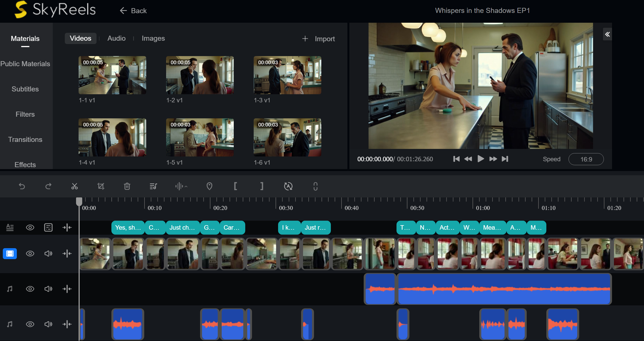Select the 1-1 v1 video thumbnail
This screenshot has width=644, height=341.
click(112, 75)
